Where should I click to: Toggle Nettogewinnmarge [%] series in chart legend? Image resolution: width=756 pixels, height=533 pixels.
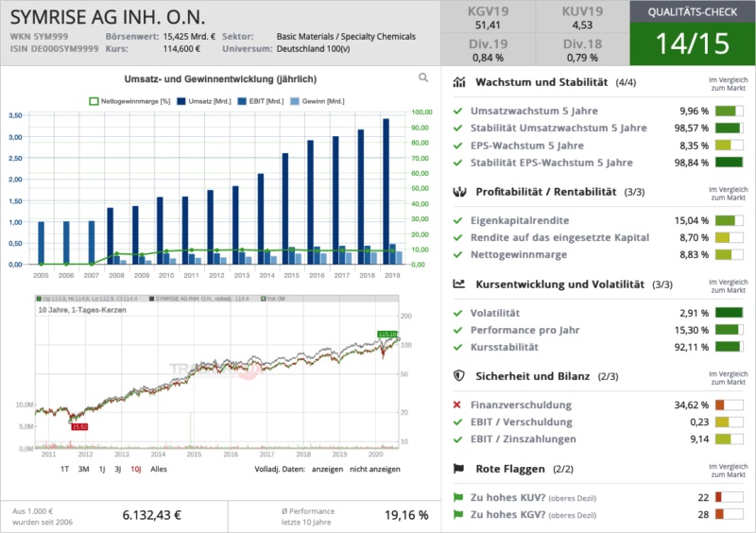129,101
